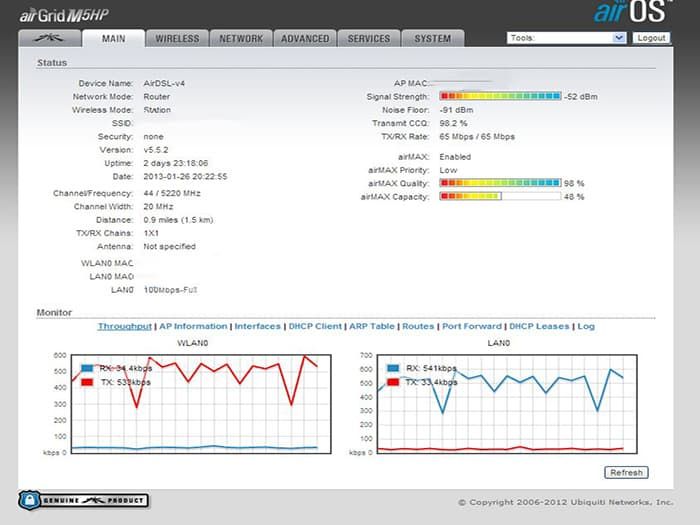
Task: Open the NETWORK tab
Action: click(241, 39)
